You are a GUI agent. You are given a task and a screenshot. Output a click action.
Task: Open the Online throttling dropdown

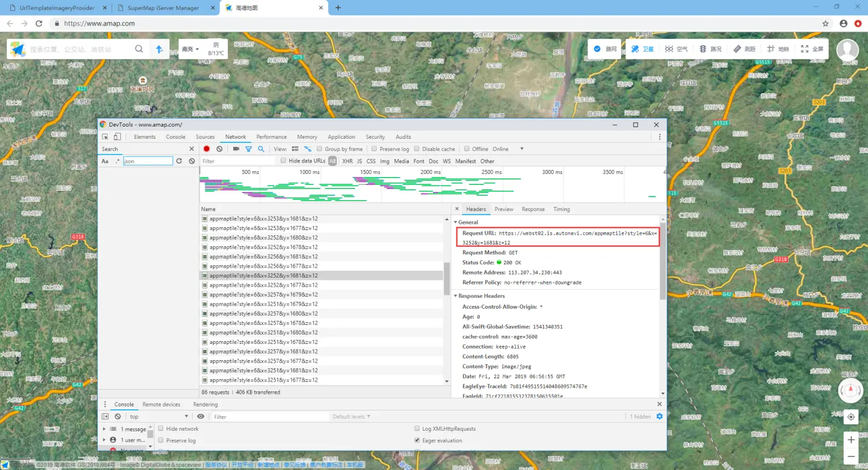coord(508,149)
